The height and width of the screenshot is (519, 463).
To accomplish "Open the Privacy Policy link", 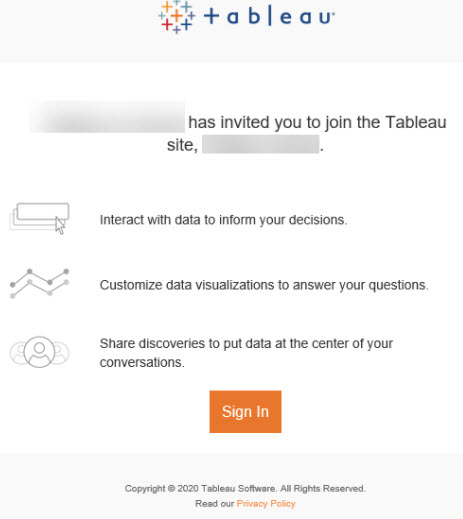I will click(266, 503).
